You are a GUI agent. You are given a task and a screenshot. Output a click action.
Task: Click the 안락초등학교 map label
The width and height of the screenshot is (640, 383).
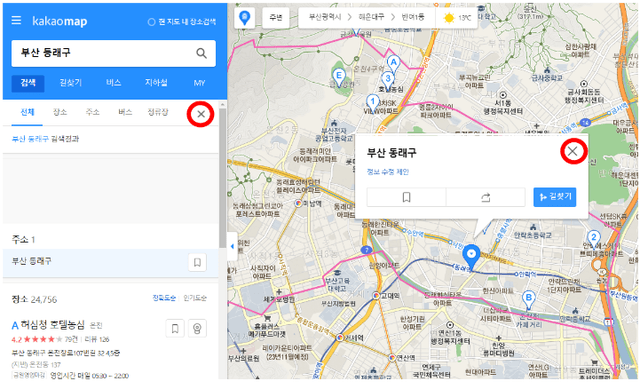532,235
